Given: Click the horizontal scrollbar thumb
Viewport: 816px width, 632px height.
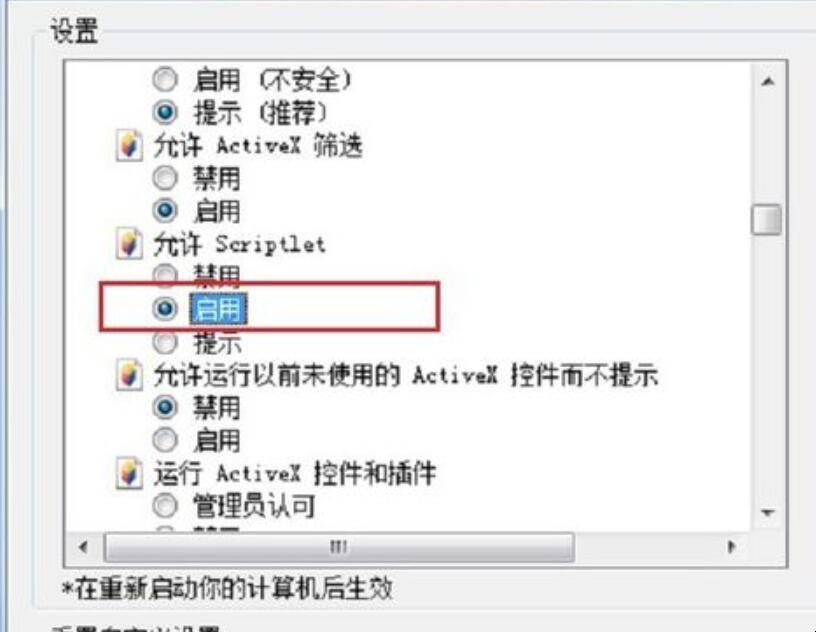Looking at the screenshot, I should (339, 547).
